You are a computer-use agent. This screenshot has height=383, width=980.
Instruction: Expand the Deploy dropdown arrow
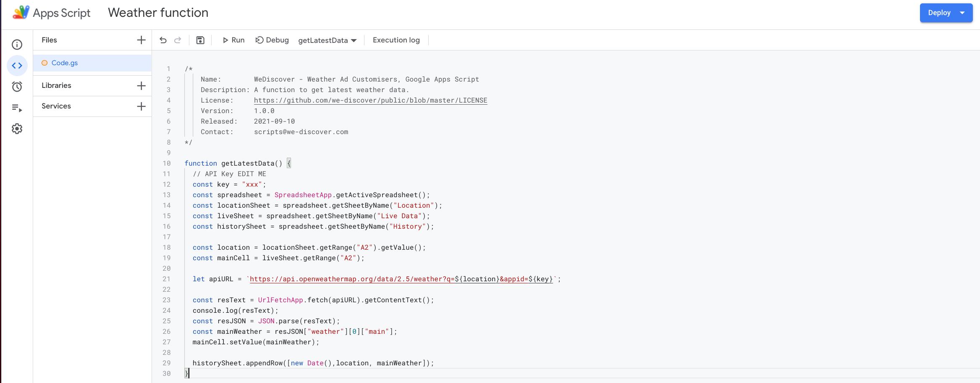click(x=962, y=13)
